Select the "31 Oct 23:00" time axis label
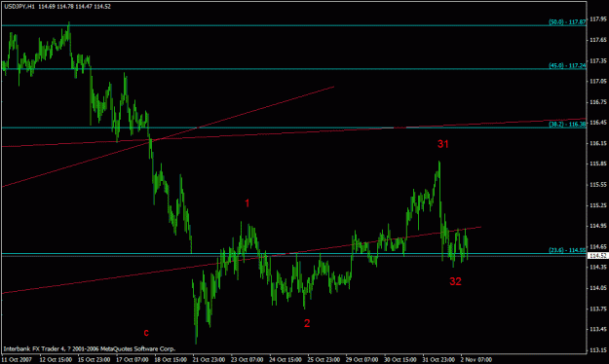 click(438, 360)
